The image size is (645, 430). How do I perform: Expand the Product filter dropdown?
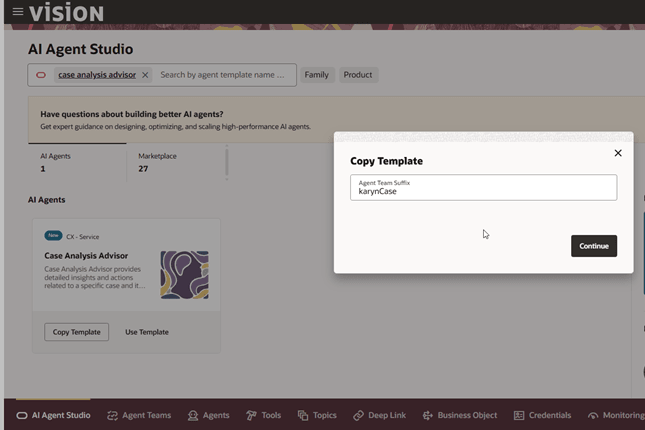click(357, 75)
